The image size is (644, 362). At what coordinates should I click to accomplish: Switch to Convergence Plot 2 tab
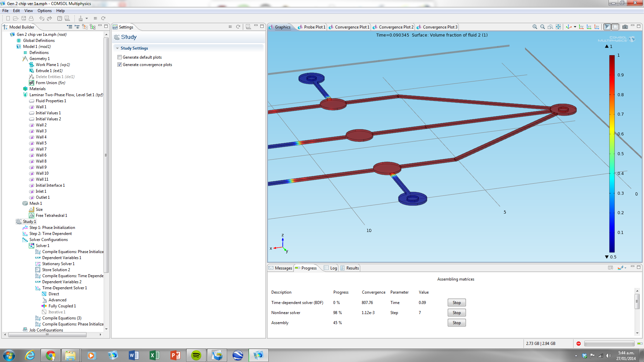(x=393, y=27)
